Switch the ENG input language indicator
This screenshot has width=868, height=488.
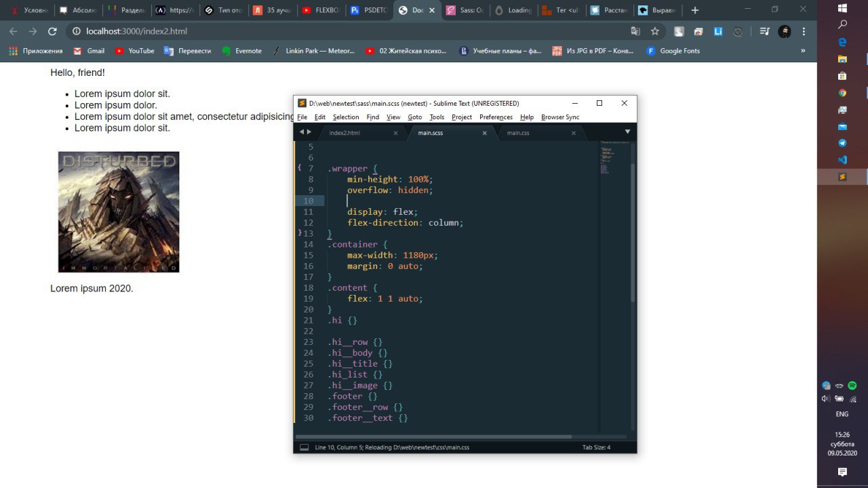842,414
